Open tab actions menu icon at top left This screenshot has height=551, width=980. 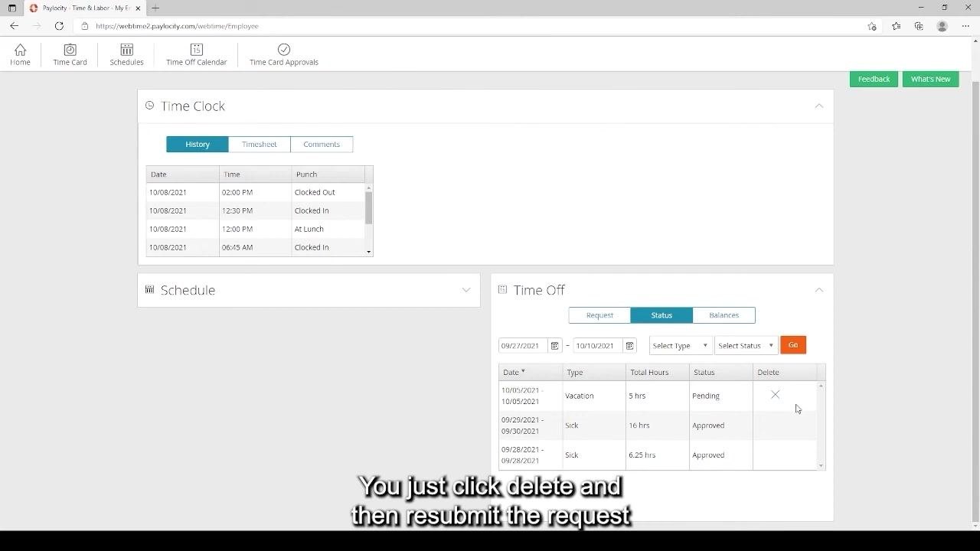coord(11,8)
